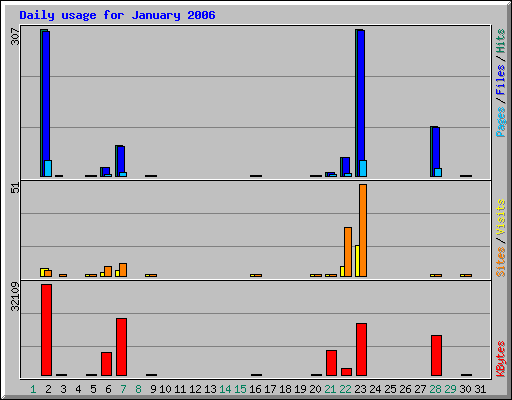Click day label 28 on the x-axis
Viewport: 512px width, 400px height.
[x=435, y=389]
